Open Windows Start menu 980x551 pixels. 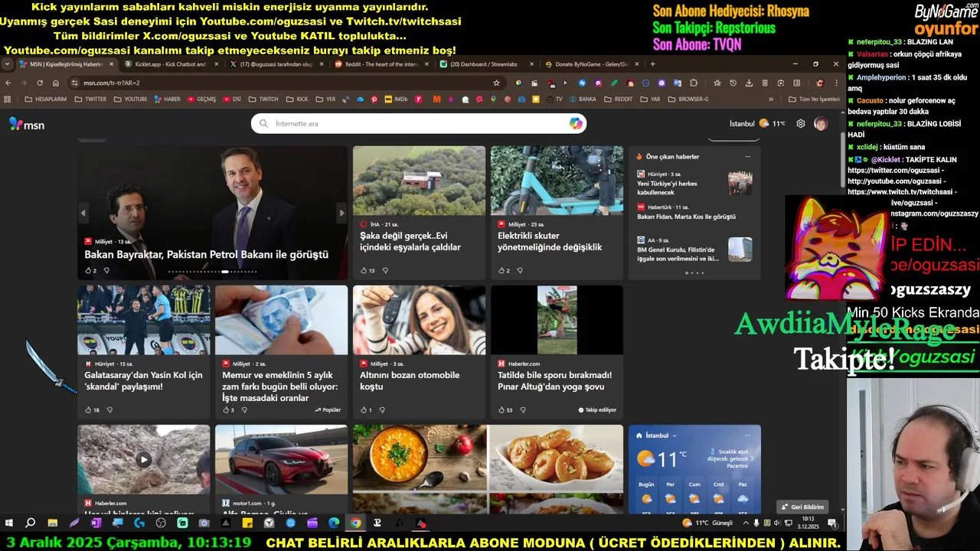[9, 523]
